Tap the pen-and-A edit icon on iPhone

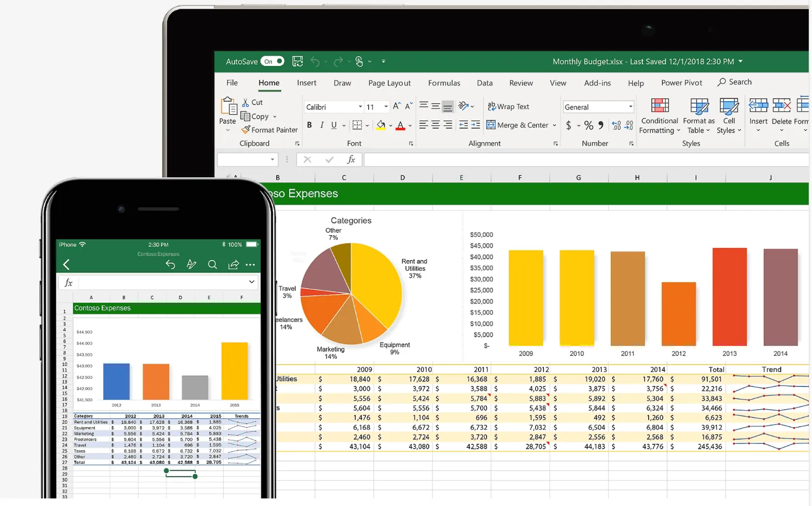tap(191, 264)
